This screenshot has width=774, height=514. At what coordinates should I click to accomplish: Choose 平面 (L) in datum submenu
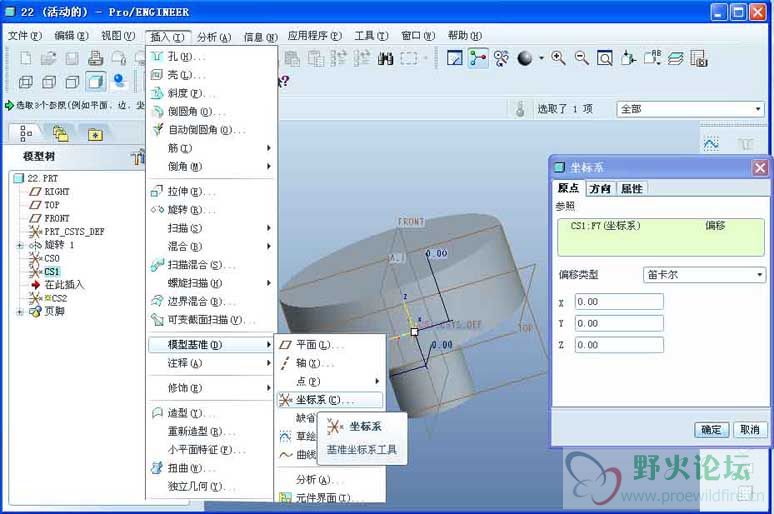pyautogui.click(x=330, y=345)
